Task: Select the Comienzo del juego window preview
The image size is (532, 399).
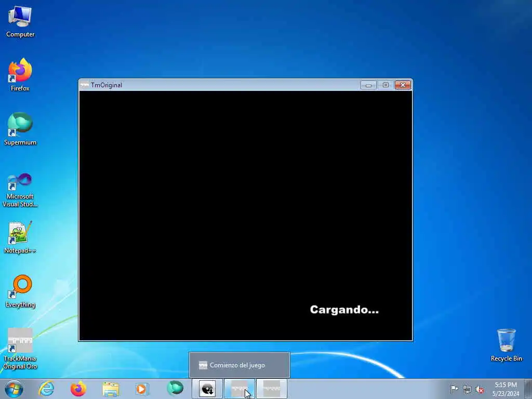Action: tap(239, 365)
